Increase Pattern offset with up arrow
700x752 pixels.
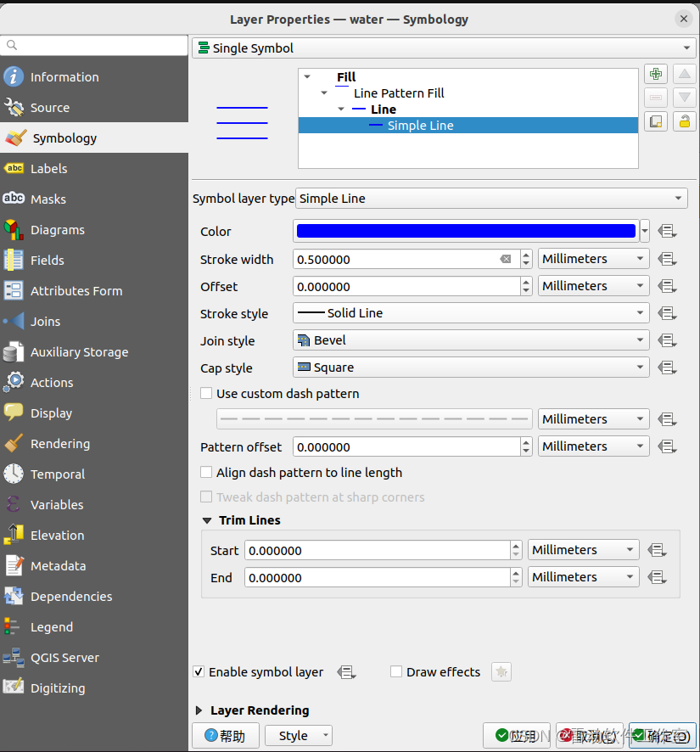pyautogui.click(x=526, y=443)
